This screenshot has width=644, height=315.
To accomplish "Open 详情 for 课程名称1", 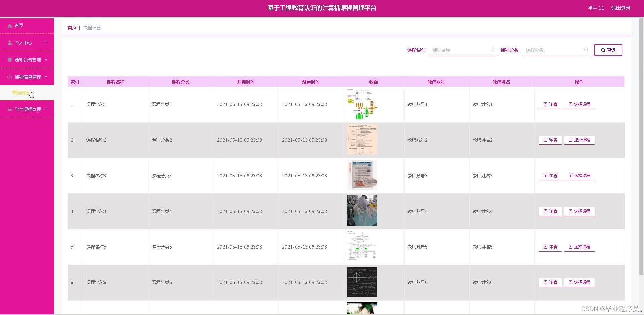I will pyautogui.click(x=550, y=104).
